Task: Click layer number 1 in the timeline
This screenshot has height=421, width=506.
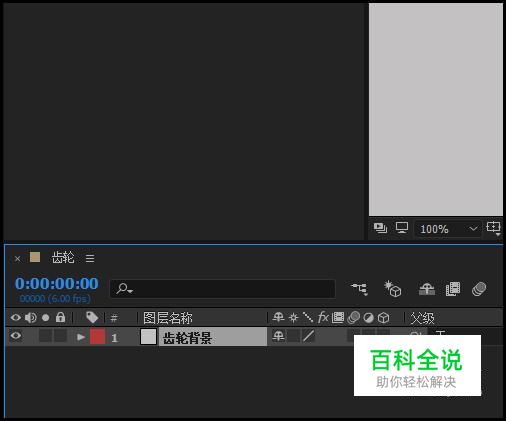Action: (x=114, y=338)
